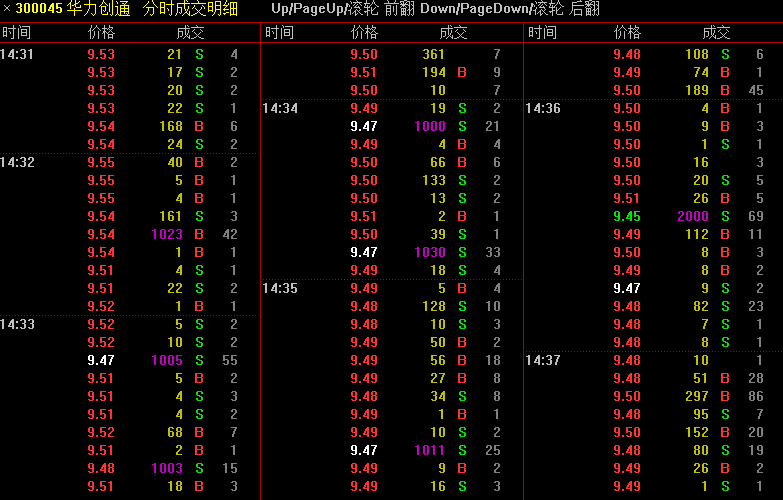Click the 189 volume entry

tap(697, 90)
